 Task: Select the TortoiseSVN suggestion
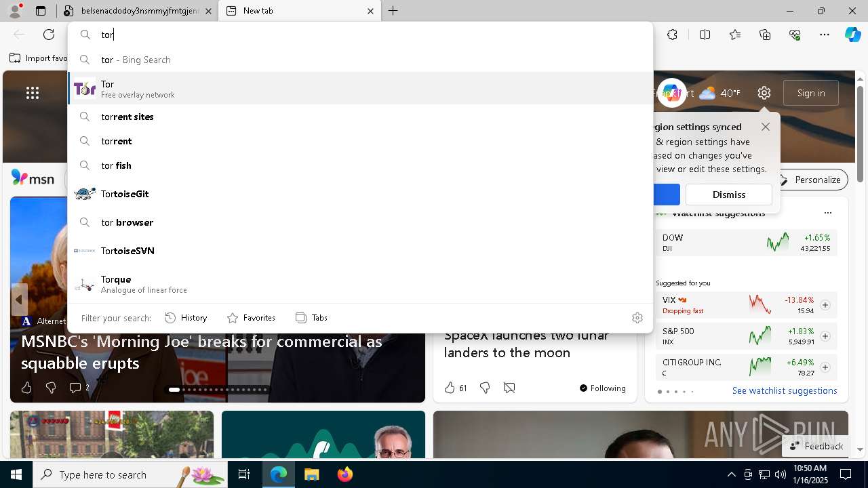pyautogui.click(x=360, y=251)
